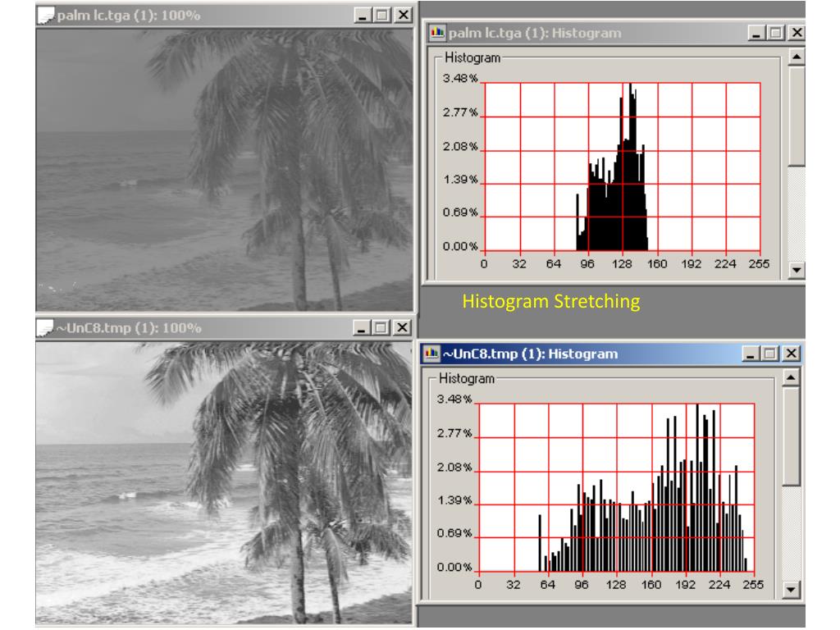This screenshot has height=630, width=840.
Task: Maximize the ~UnC8.tmp Histogram window
Action: [770, 354]
